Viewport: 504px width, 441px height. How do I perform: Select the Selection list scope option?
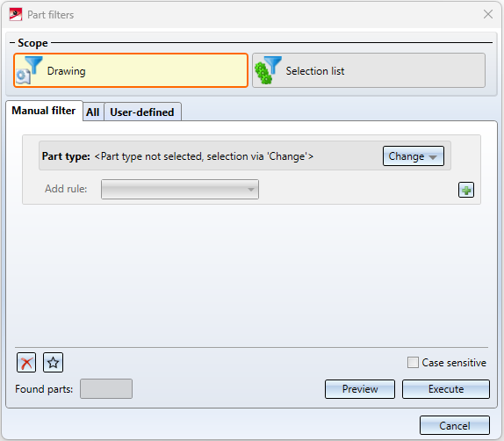[369, 70]
